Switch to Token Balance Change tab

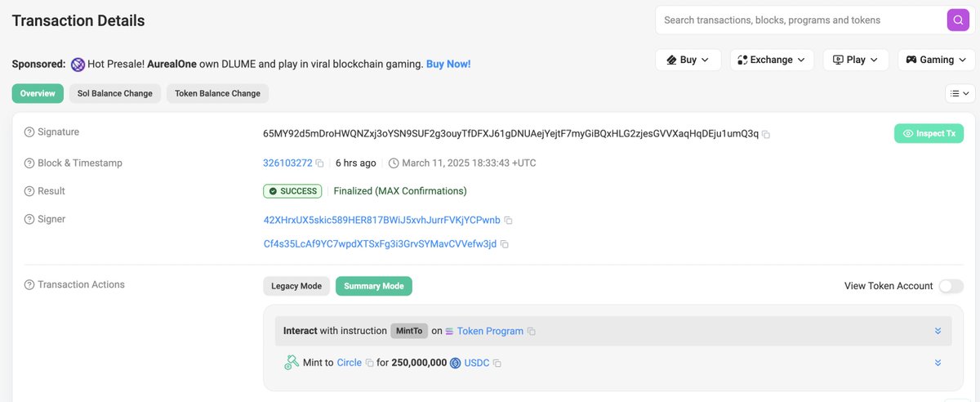(217, 93)
